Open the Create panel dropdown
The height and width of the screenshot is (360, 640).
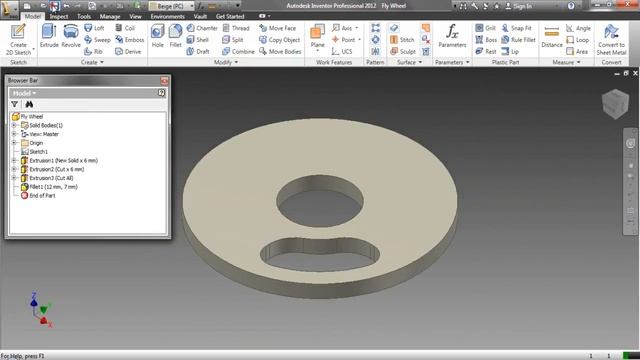[92, 62]
